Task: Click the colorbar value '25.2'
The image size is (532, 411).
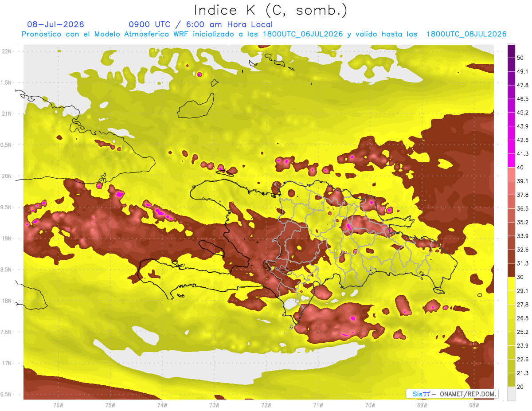Action: (523, 332)
